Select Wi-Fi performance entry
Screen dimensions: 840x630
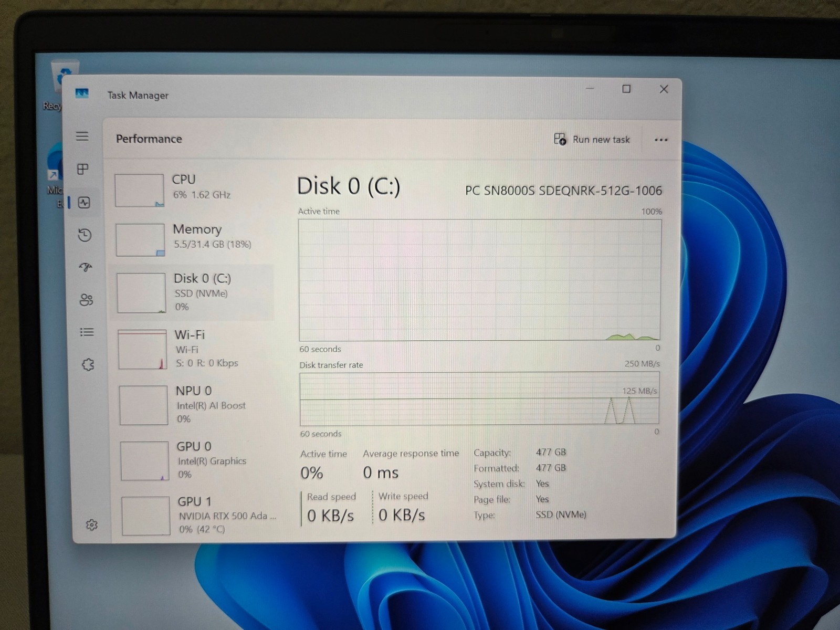tap(193, 349)
